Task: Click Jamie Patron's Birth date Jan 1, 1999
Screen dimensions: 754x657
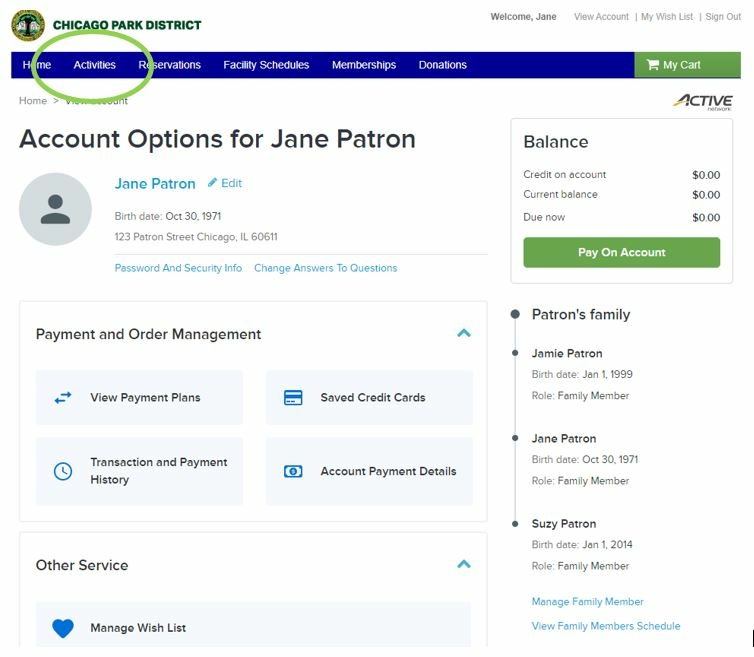Action: [x=582, y=375]
